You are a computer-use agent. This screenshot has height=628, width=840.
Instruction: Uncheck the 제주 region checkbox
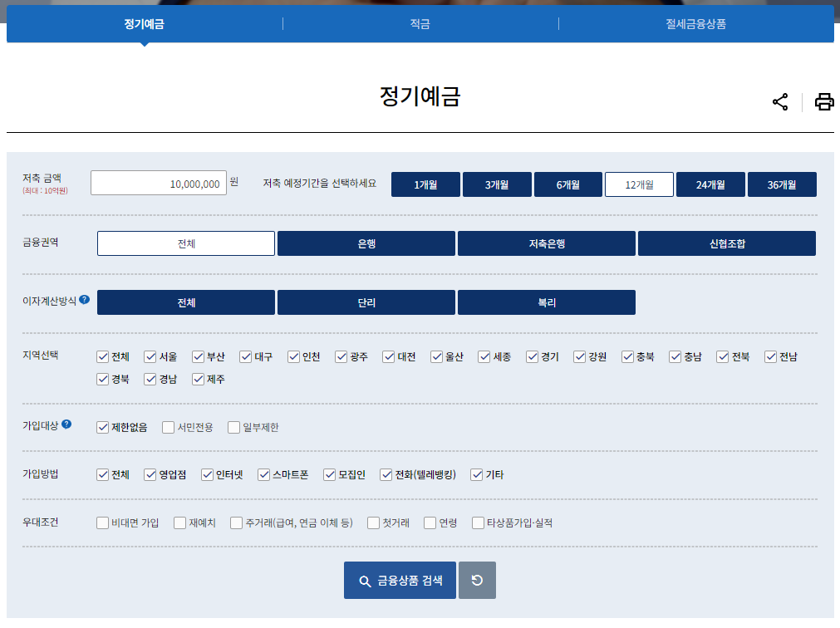point(199,380)
